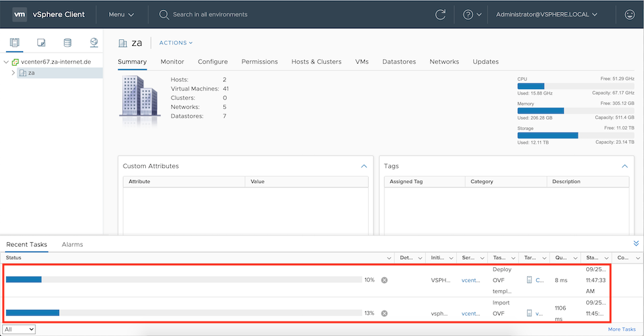Viewport: 644px width, 336px height.
Task: Collapse the Custom Attributes panel
Action: point(364,166)
